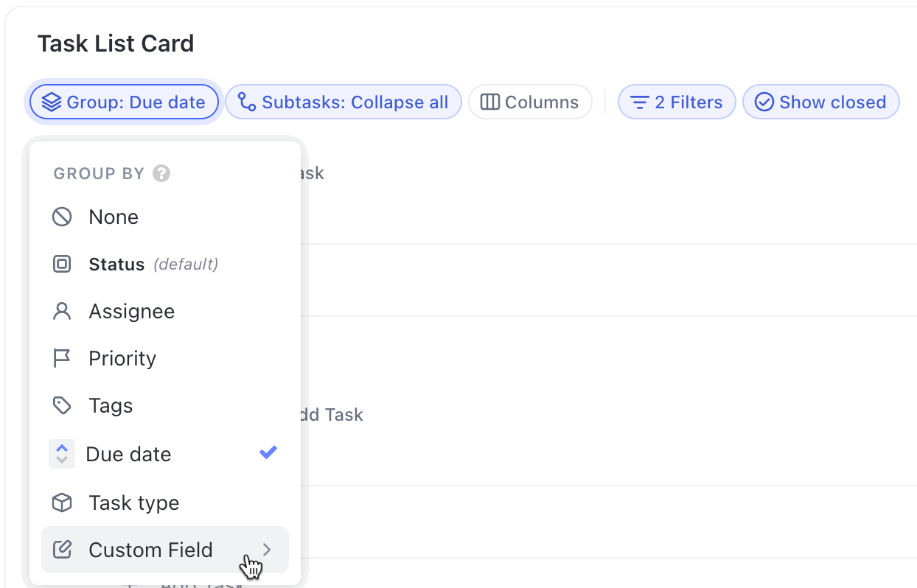Click the filter lines icon on 2 Filters button
The width and height of the screenshot is (917, 588).
coord(640,102)
